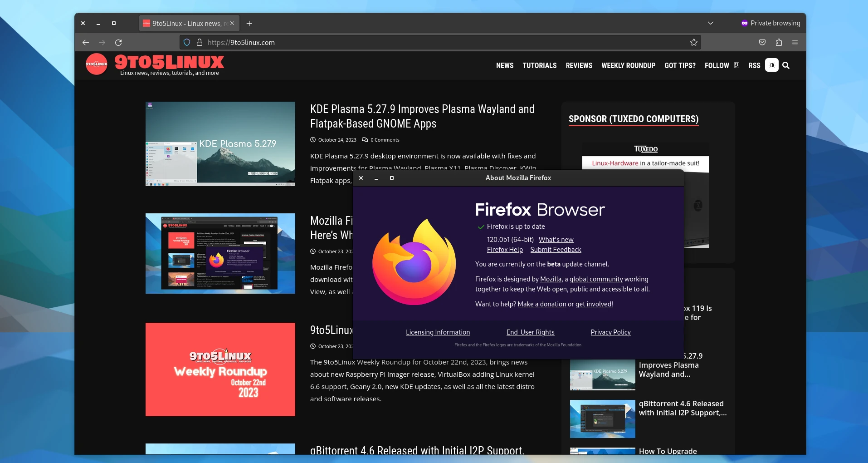Select the NEWS menu item
Viewport: 868px width, 463px height.
point(505,65)
